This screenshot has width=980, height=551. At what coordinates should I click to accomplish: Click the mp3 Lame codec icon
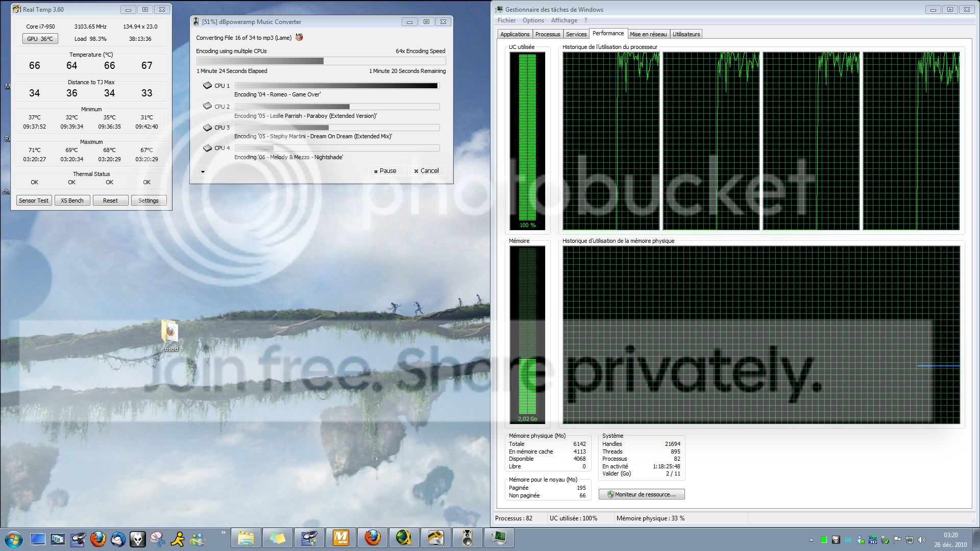pos(299,37)
